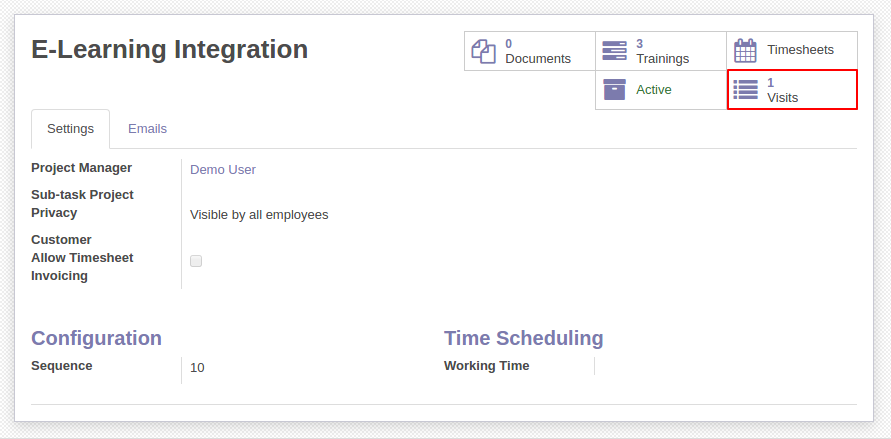Click the Working Time field label
Image resolution: width=891 pixels, height=439 pixels.
click(x=486, y=366)
